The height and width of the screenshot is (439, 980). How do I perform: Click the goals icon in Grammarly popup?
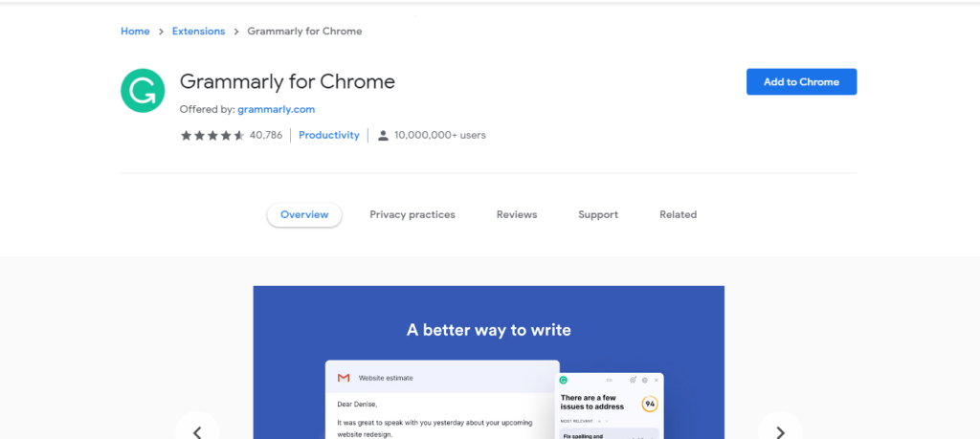tap(633, 380)
